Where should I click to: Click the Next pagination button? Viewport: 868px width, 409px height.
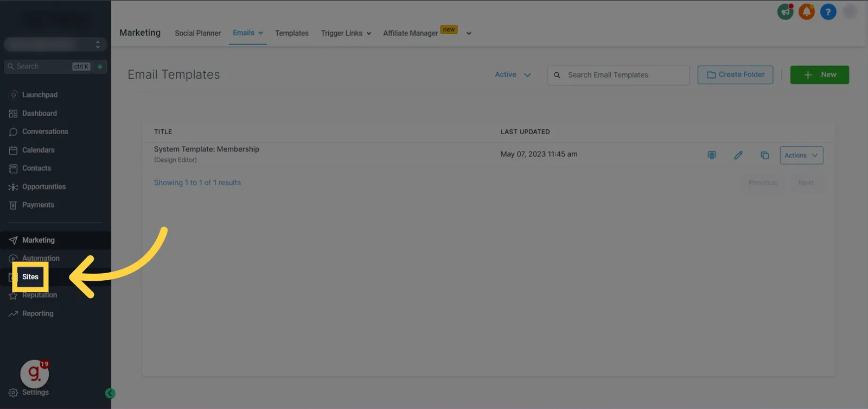[806, 183]
